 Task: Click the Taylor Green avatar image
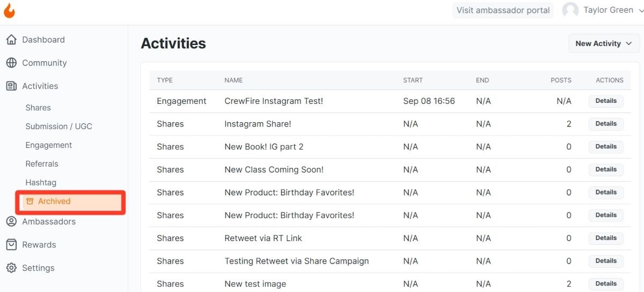click(570, 10)
